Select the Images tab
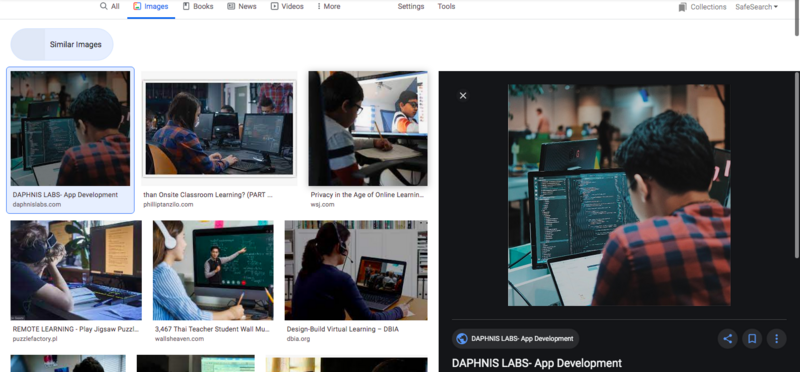This screenshot has height=372, width=800. 151,7
